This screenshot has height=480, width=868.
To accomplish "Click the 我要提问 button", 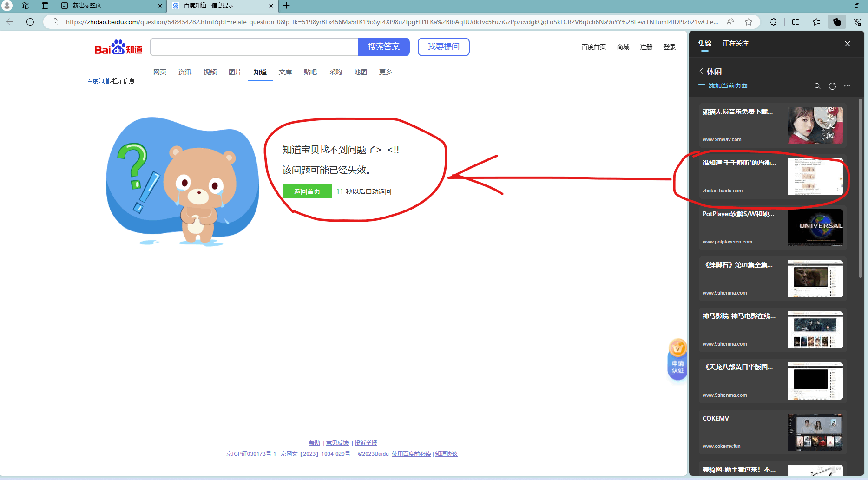I will (x=444, y=47).
